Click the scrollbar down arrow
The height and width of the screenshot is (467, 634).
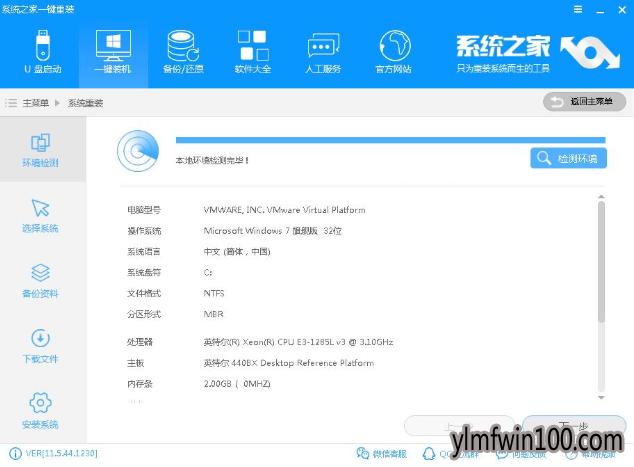601,397
